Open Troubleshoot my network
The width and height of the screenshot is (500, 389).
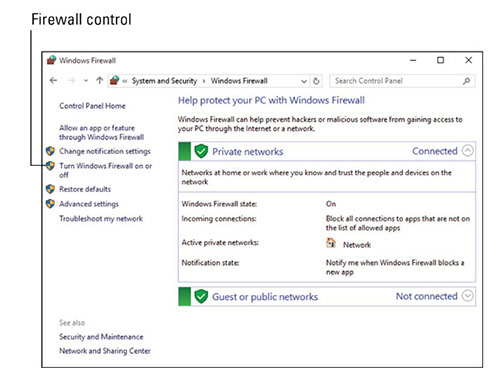click(x=101, y=219)
